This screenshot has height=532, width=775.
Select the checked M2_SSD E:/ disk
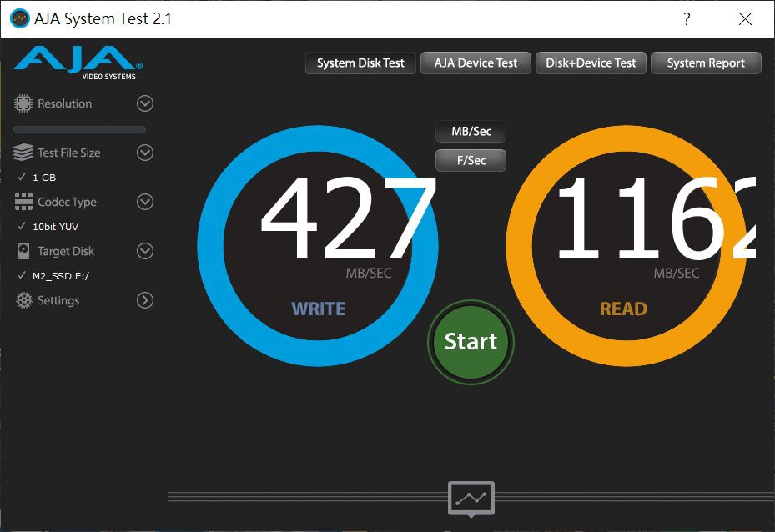tap(53, 276)
